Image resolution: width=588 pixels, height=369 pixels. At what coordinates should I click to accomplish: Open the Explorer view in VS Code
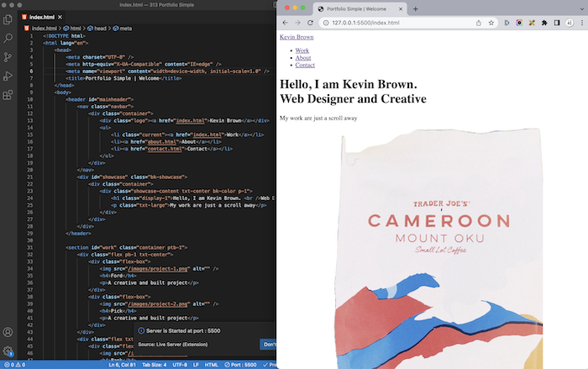point(8,19)
